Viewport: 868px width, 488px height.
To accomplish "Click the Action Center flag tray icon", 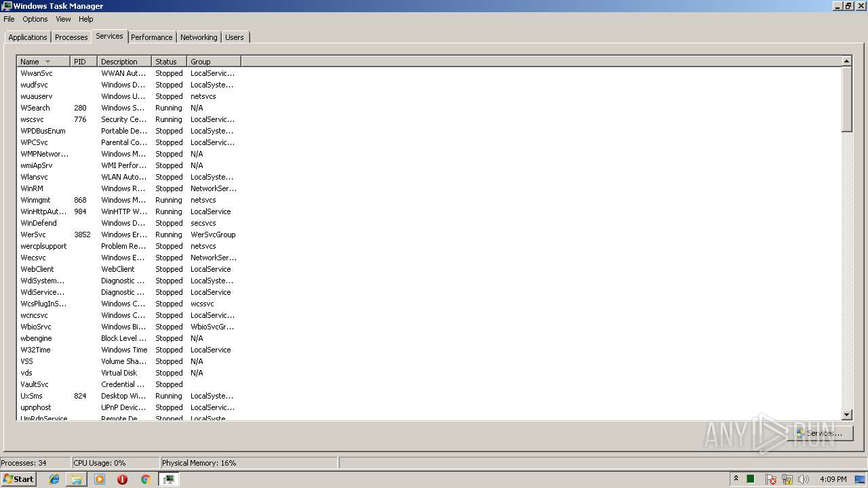I will 771,479.
